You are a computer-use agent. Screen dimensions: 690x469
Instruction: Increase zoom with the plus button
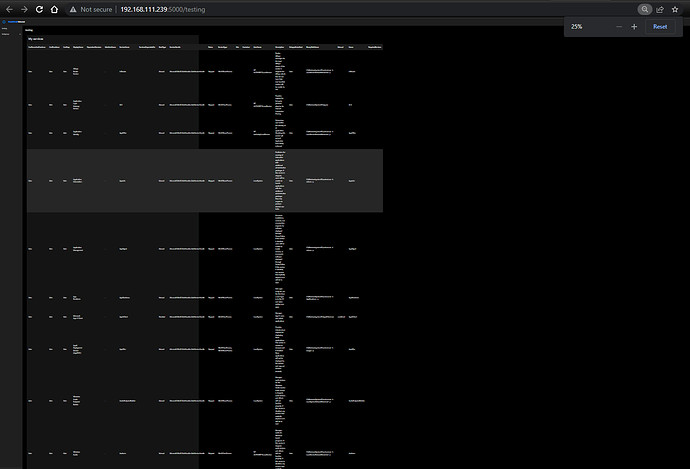634,27
